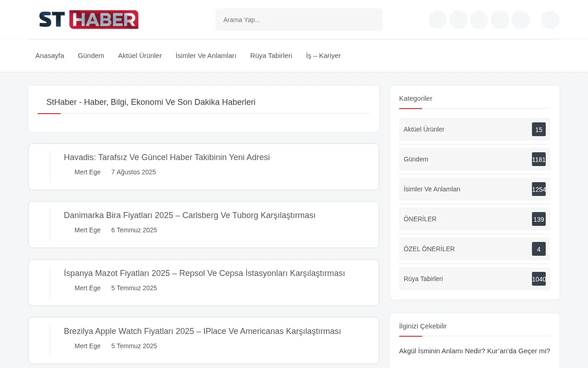This screenshot has height=368, width=588.
Task: Open the Instagram icon in the header
Action: click(x=479, y=19)
